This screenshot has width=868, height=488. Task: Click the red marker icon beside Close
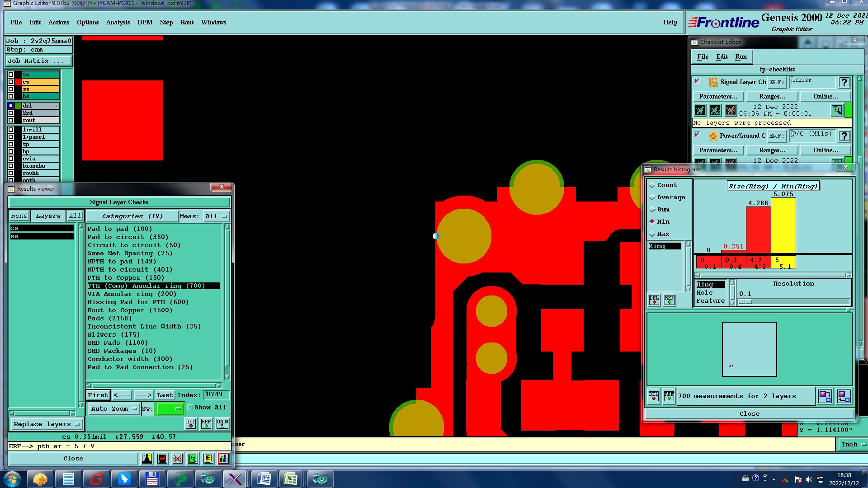[x=162, y=459]
